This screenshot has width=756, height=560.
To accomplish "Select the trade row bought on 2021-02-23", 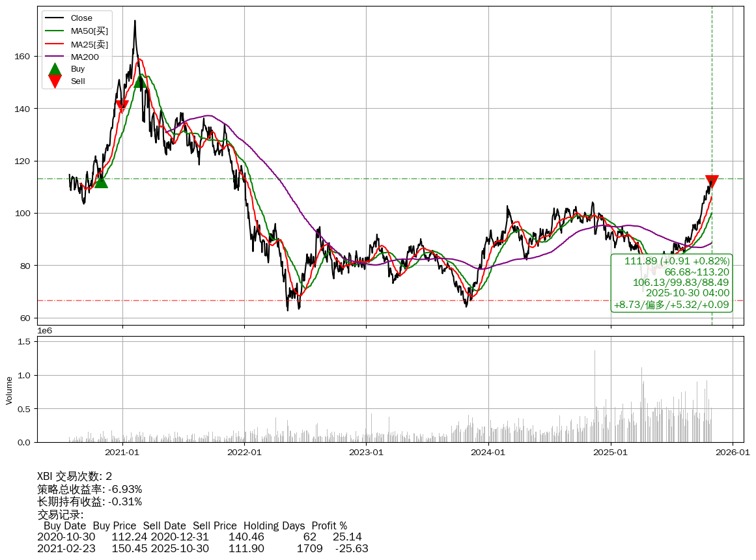I will point(202,549).
